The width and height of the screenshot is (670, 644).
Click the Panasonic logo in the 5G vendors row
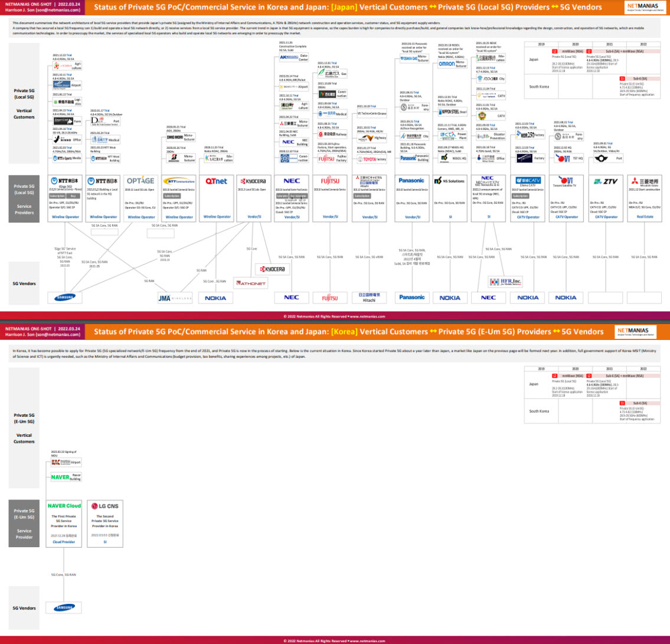[x=412, y=298]
